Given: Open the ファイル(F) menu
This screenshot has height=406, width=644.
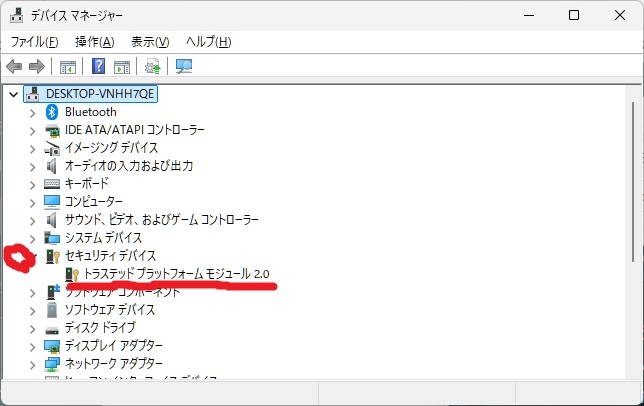Looking at the screenshot, I should 34,42.
